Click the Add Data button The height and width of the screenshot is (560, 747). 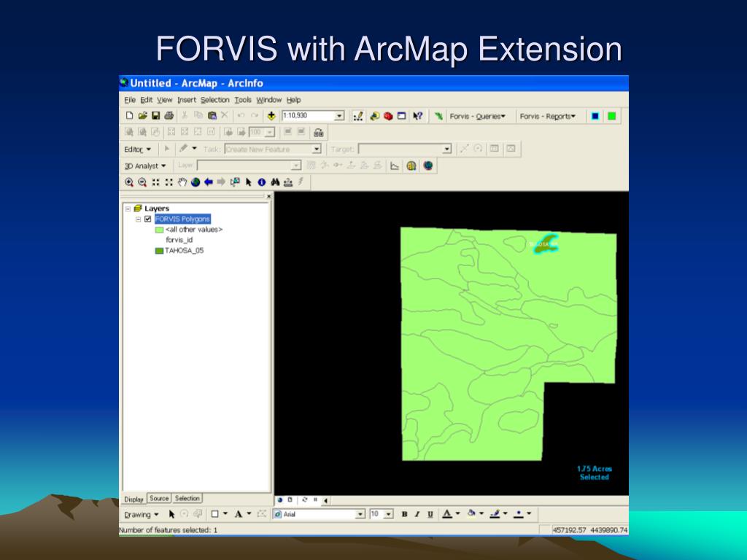click(x=271, y=116)
